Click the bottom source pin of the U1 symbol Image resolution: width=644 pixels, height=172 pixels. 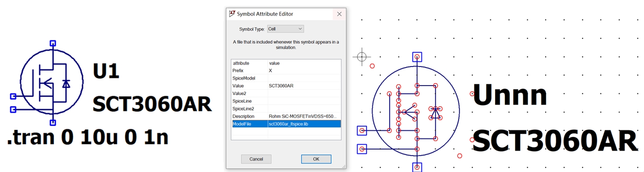53,123
